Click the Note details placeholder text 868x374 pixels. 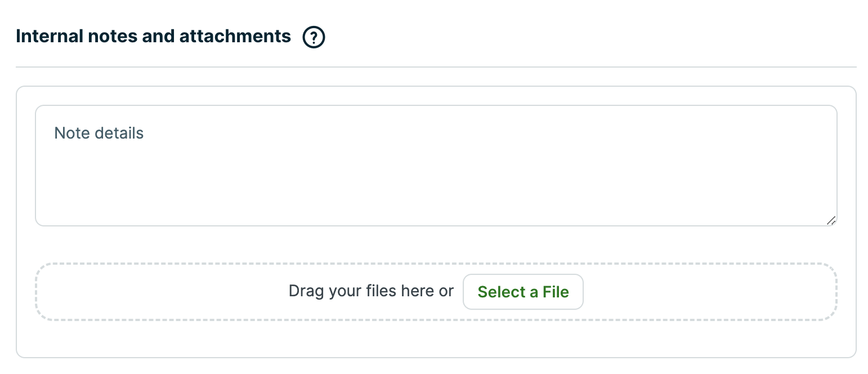(x=99, y=133)
